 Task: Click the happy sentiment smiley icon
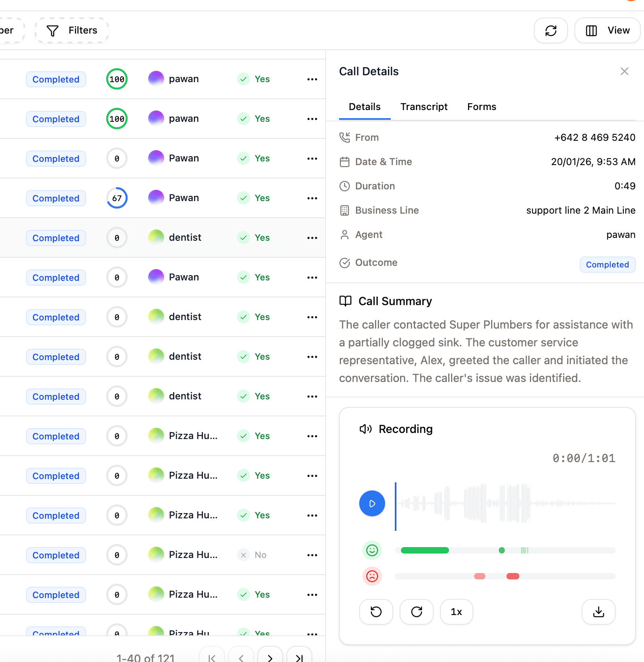[372, 550]
